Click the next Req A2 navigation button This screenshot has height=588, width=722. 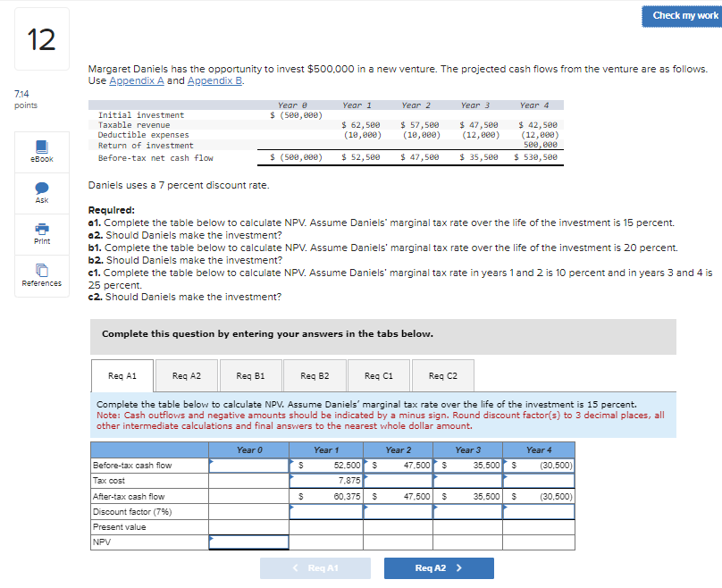tap(439, 568)
